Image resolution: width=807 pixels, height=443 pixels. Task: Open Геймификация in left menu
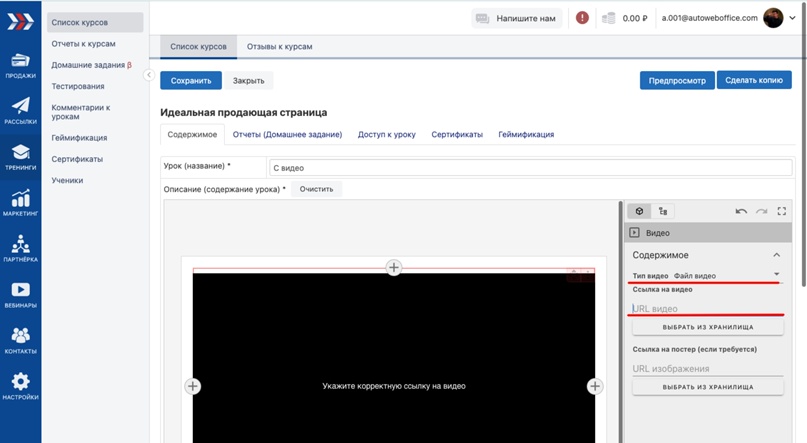79,137
